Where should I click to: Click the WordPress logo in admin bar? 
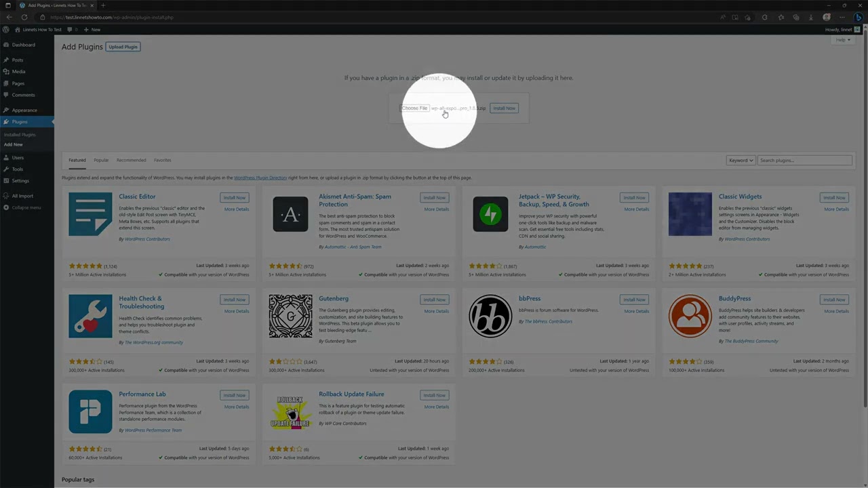pyautogui.click(x=6, y=29)
